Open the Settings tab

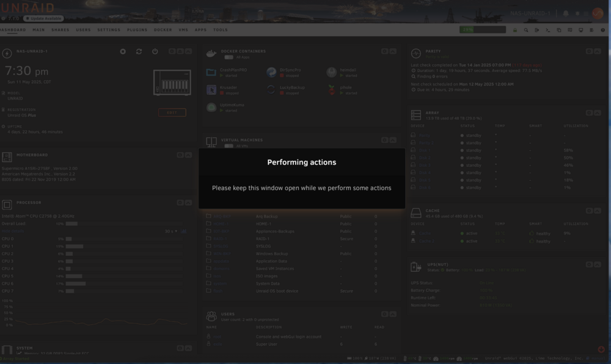[109, 30]
